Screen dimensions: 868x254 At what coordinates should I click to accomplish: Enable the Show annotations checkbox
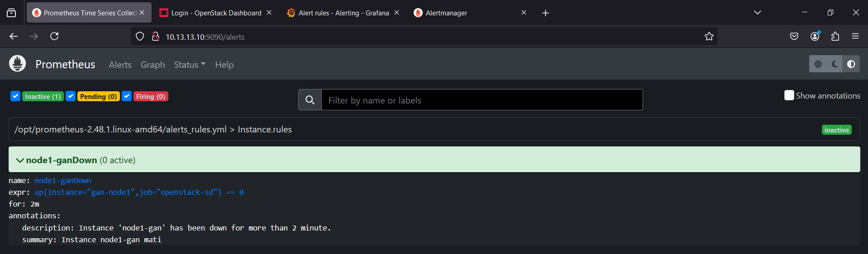pos(789,95)
